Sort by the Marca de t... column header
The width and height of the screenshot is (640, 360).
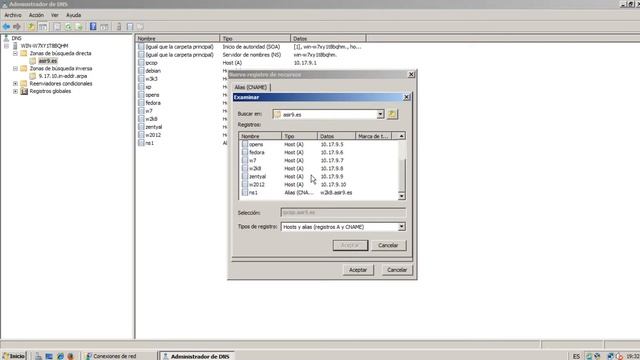[373, 136]
